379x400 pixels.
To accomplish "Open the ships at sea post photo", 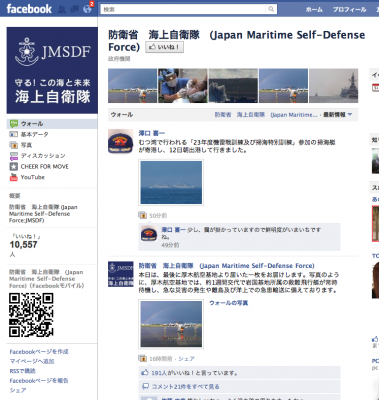I will (171, 182).
